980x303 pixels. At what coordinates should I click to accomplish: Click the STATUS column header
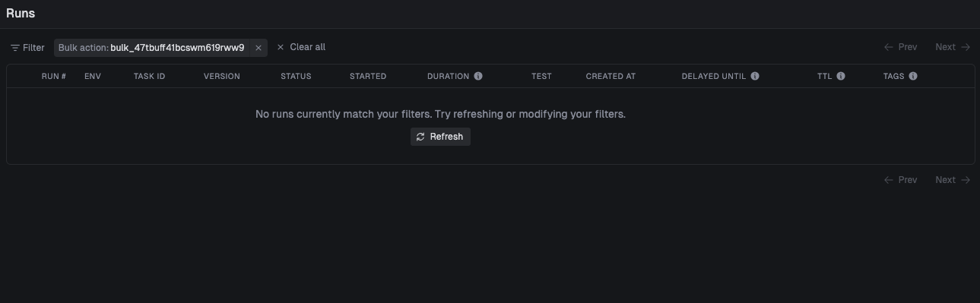click(296, 76)
